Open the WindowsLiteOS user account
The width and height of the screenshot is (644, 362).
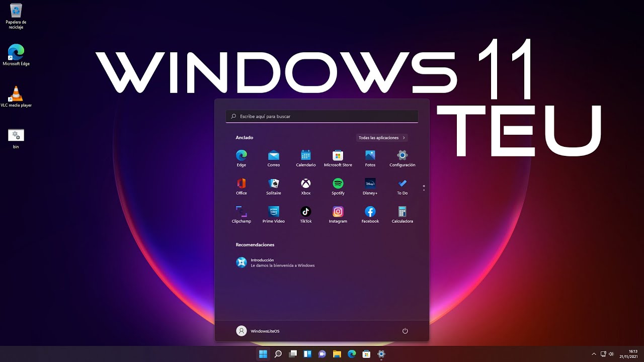pyautogui.click(x=258, y=331)
